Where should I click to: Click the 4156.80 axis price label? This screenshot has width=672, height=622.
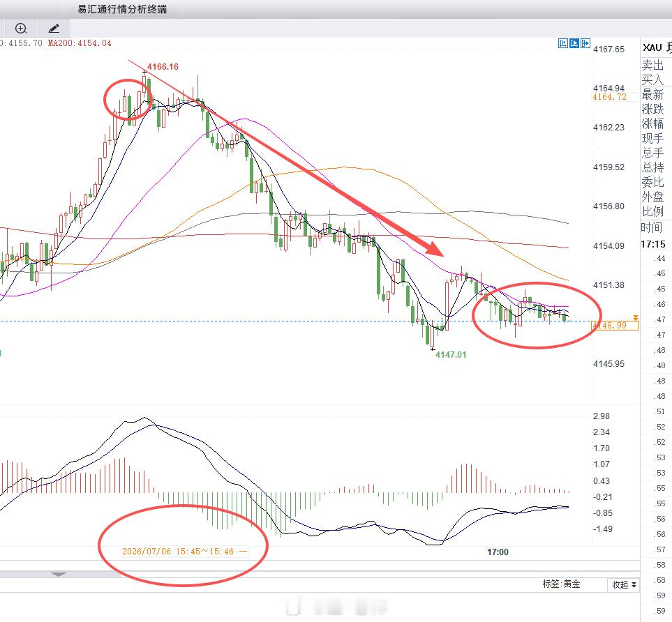point(608,206)
